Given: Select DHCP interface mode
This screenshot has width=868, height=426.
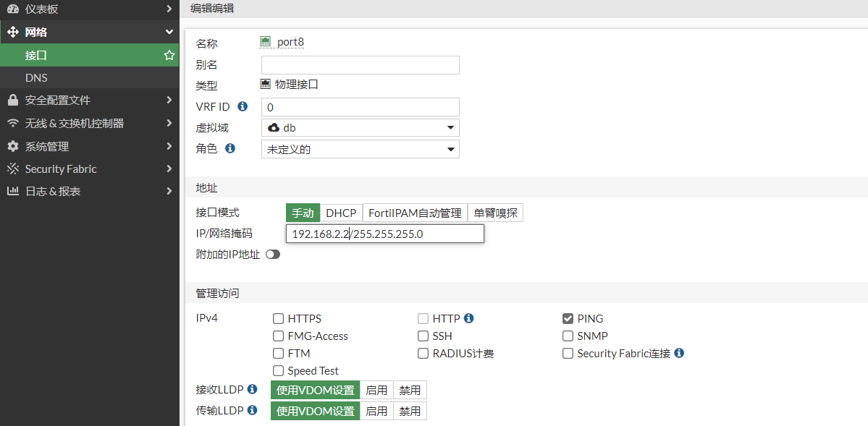Looking at the screenshot, I should point(341,213).
